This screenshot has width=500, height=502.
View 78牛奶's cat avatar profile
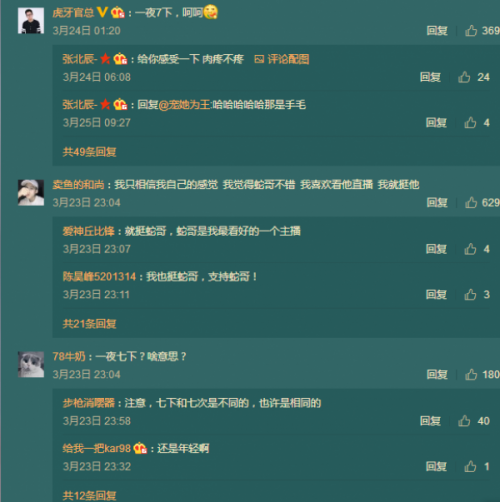pyautogui.click(x=31, y=364)
